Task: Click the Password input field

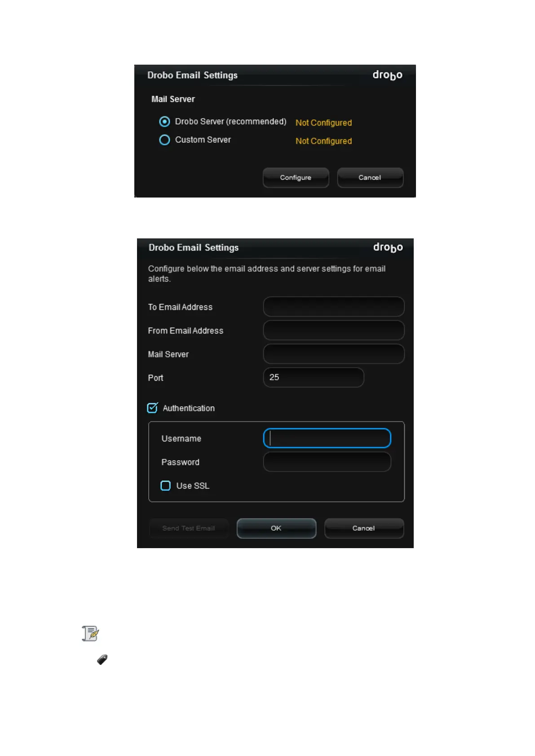Action: tap(327, 462)
